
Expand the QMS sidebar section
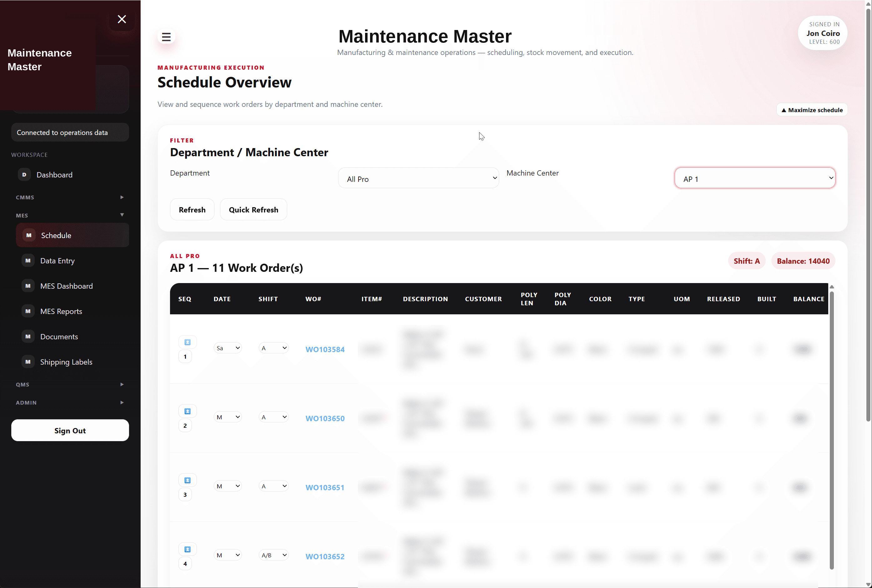pos(70,384)
